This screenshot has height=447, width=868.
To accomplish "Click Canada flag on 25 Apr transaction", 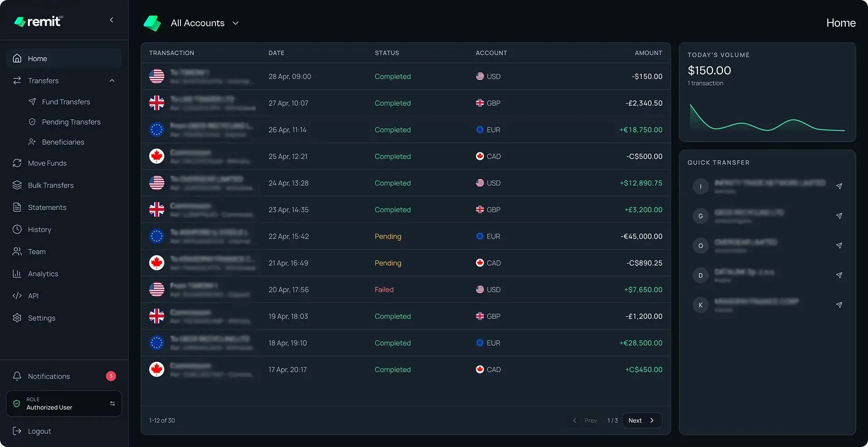I will click(157, 156).
